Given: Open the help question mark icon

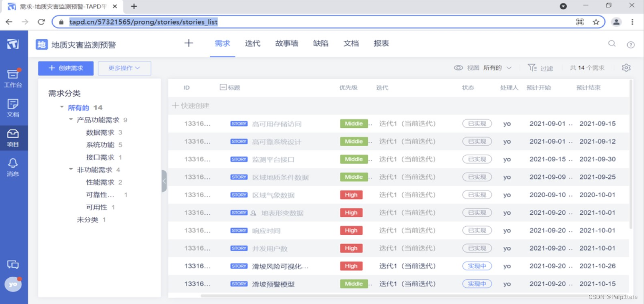Looking at the screenshot, I should [631, 45].
